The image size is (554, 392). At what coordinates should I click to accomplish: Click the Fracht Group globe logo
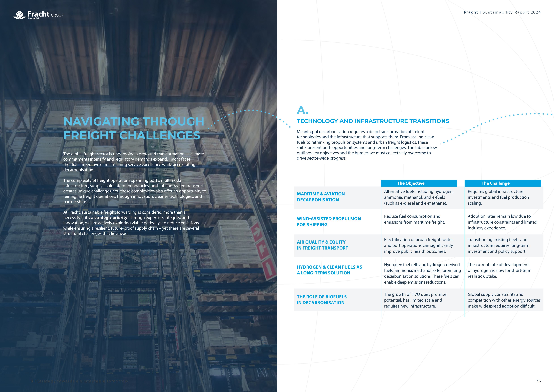pos(19,15)
